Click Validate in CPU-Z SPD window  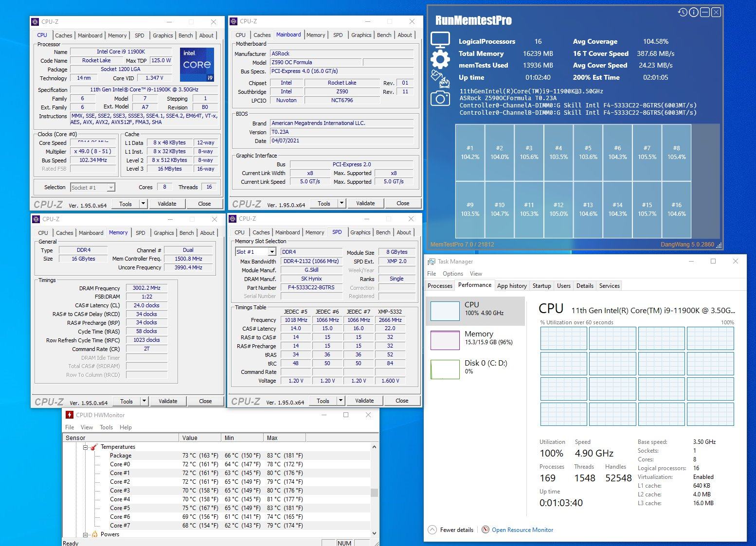(364, 401)
